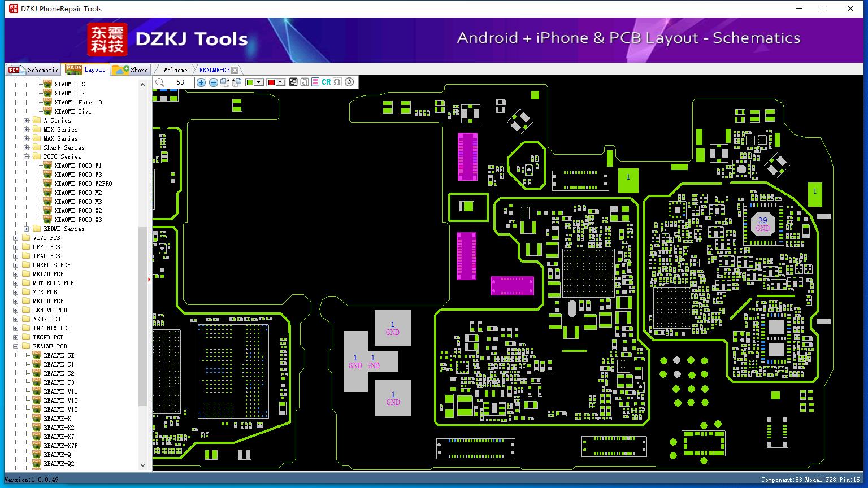Viewport: 868px width, 488px height.
Task: Collapse the POCO Series folder
Action: [27, 156]
